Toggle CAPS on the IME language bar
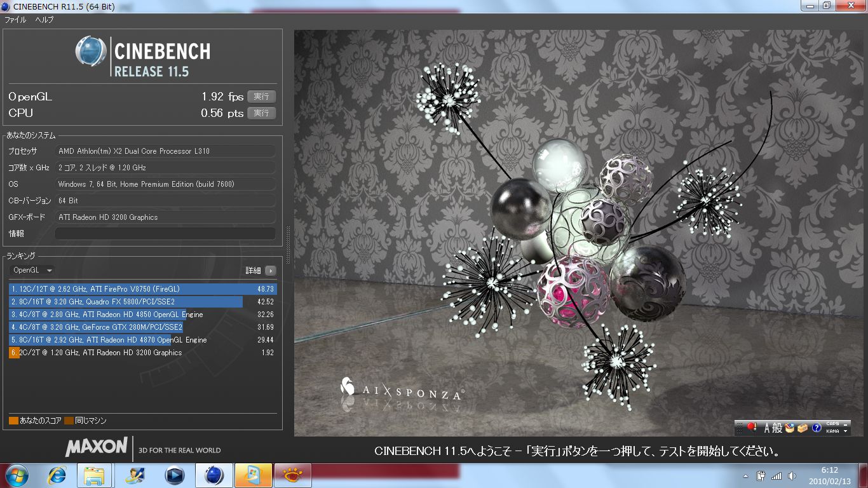868x488 pixels. click(x=832, y=424)
